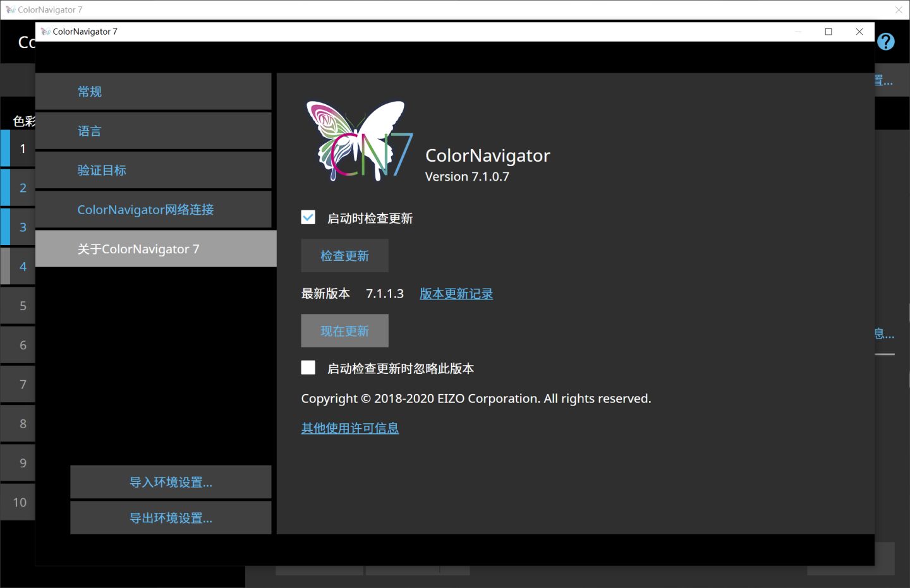Open the 常规 settings tab

154,92
